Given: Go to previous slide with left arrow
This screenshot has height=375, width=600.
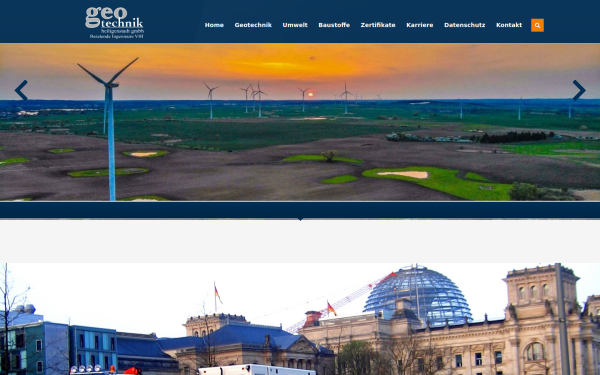Looking at the screenshot, I should pos(21,90).
